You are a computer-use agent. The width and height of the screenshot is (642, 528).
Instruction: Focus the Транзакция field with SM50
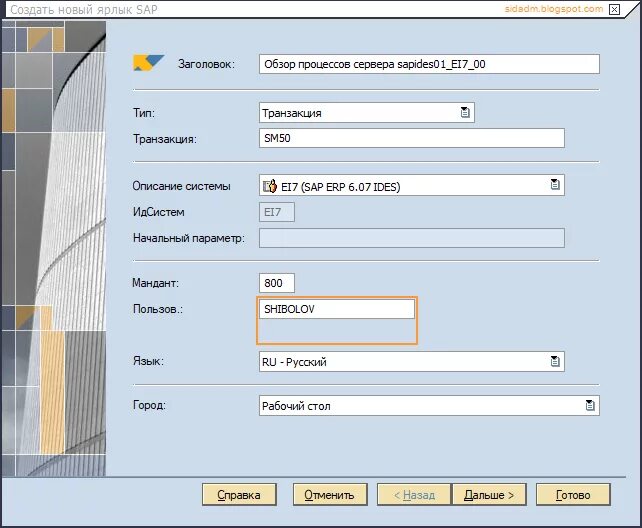click(411, 138)
